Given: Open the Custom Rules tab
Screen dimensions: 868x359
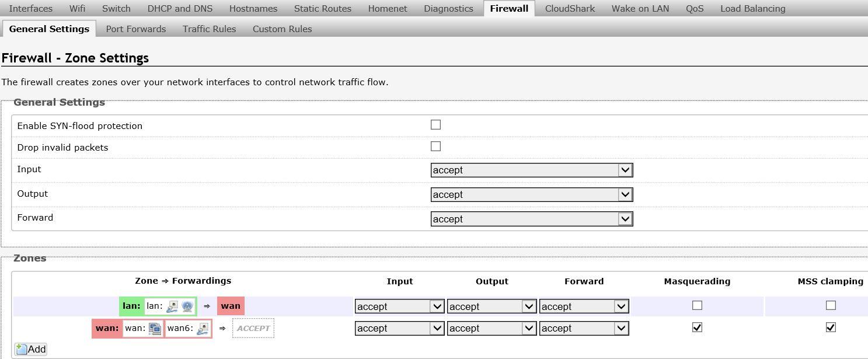Looking at the screenshot, I should [282, 29].
